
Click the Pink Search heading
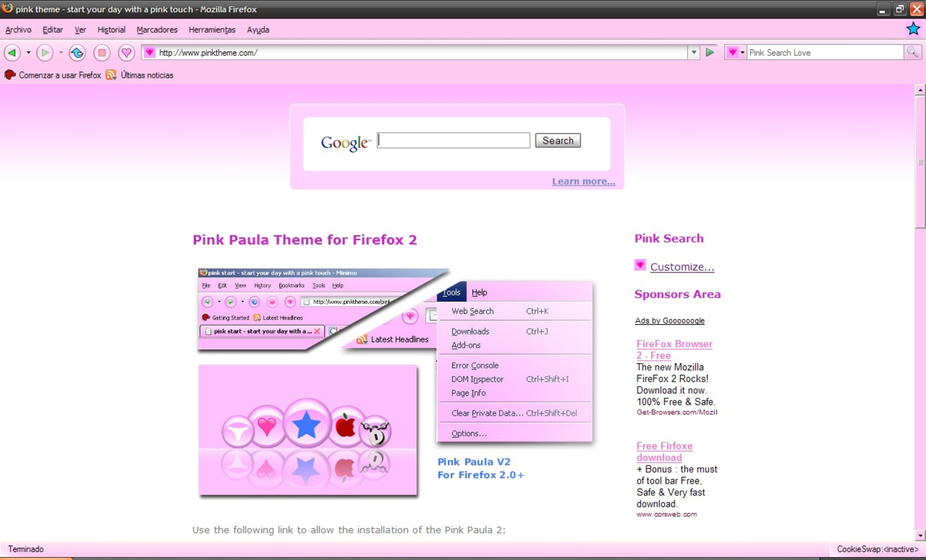coord(669,239)
